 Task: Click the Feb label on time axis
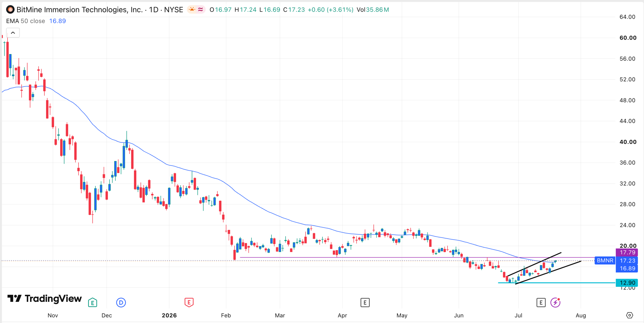226,315
